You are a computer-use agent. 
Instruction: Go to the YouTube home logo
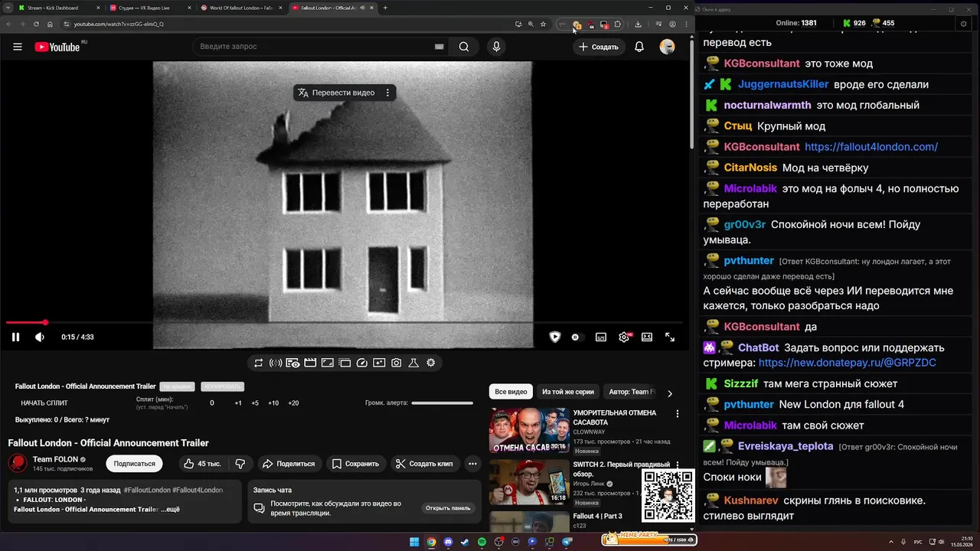57,47
